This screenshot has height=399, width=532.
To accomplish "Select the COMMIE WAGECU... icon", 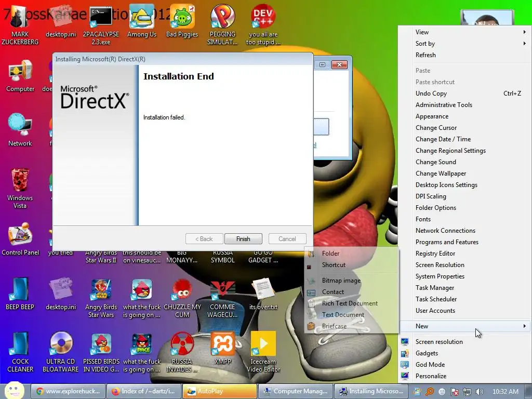I will (x=222, y=298).
